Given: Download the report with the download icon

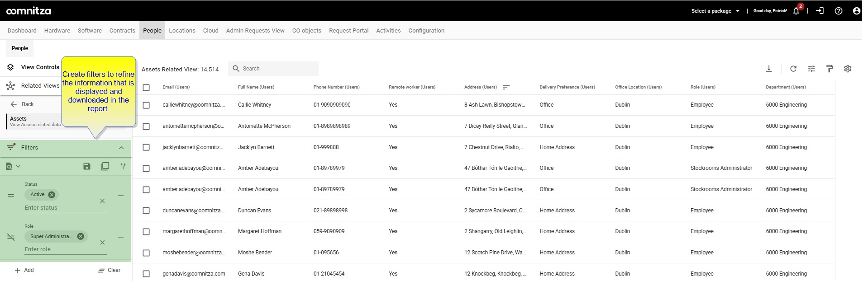Looking at the screenshot, I should coord(768,69).
